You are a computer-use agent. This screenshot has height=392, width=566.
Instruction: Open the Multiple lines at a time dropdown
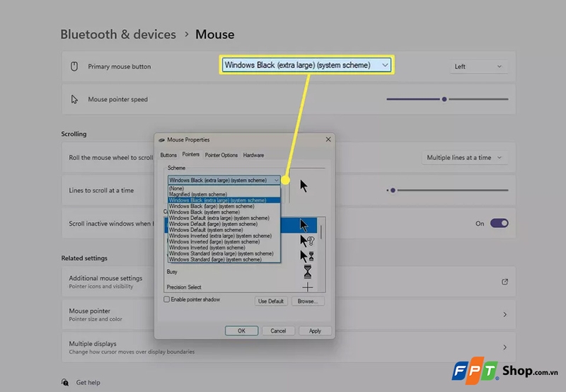click(465, 157)
